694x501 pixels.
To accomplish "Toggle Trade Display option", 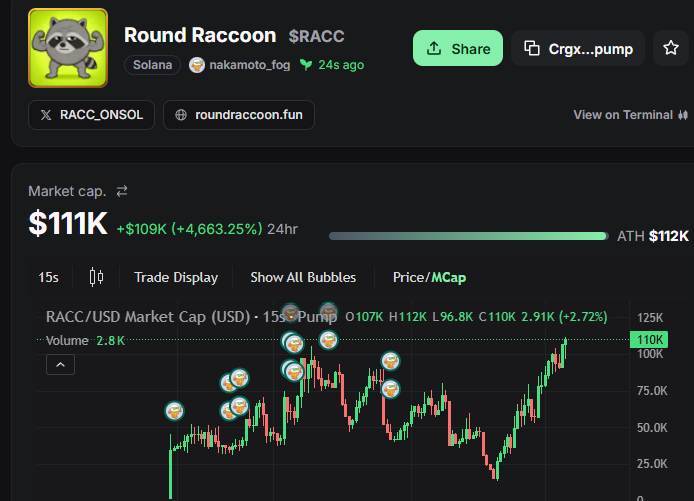I will pos(176,277).
